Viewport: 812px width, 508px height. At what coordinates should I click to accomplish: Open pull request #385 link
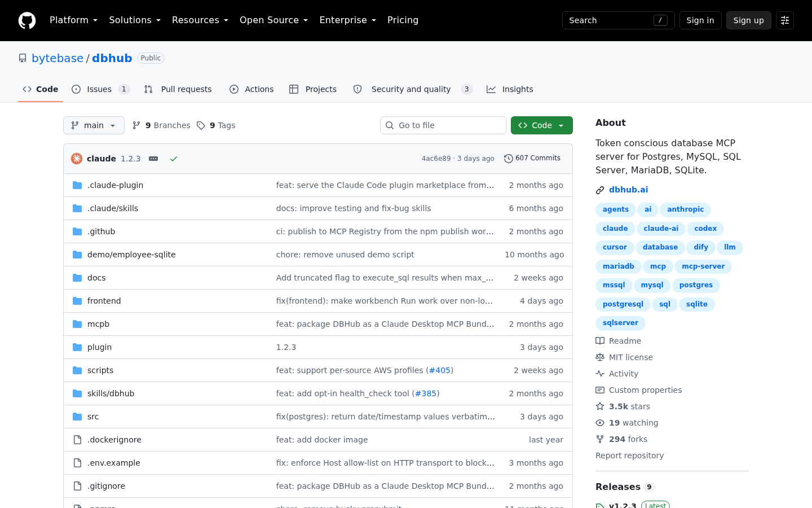click(x=426, y=393)
